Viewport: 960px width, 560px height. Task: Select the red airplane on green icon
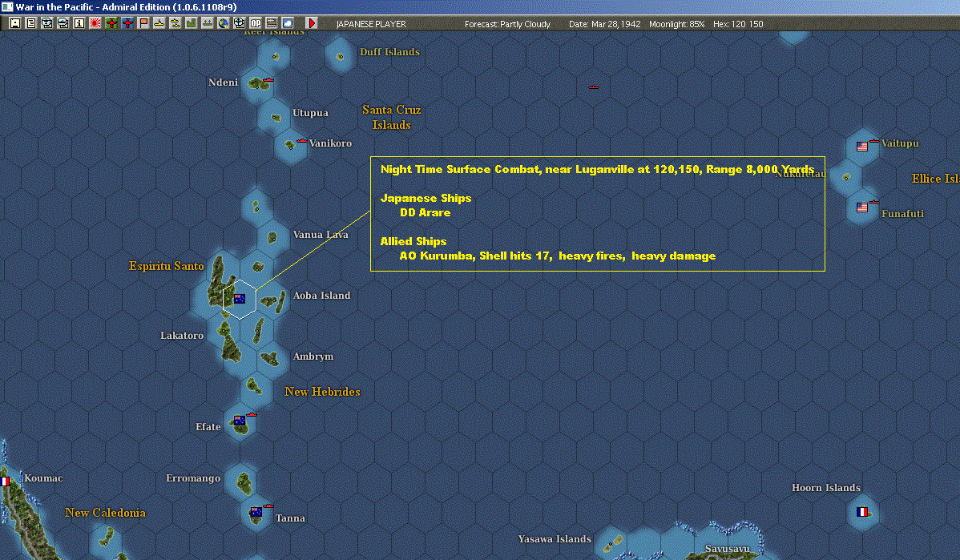(x=111, y=23)
